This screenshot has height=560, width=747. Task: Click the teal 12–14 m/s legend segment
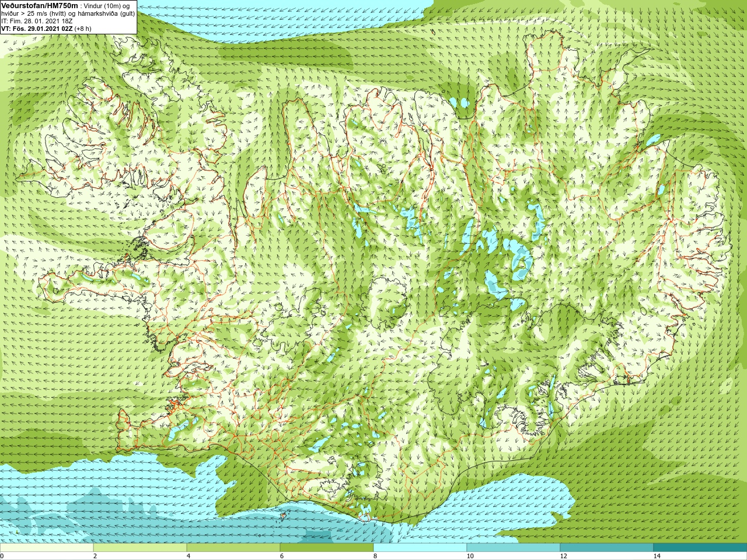pos(607,548)
